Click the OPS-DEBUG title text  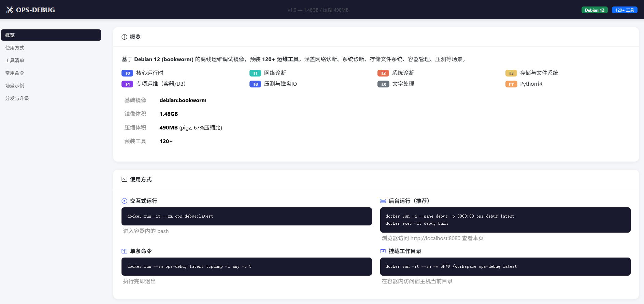(35, 10)
